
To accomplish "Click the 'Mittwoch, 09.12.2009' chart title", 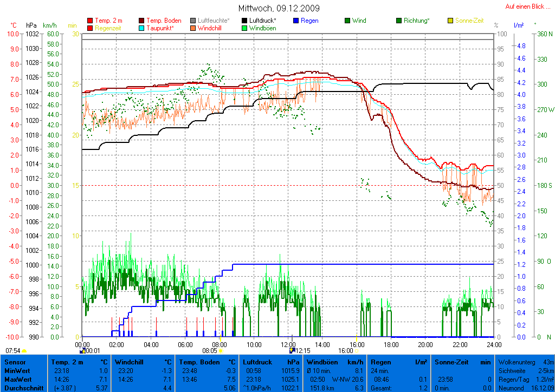I will (x=279, y=8).
